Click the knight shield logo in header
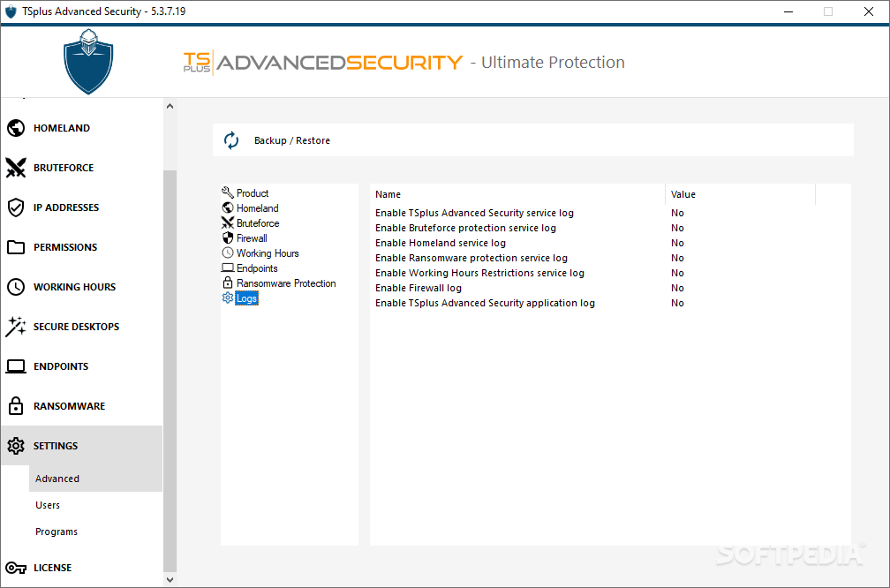 88,61
